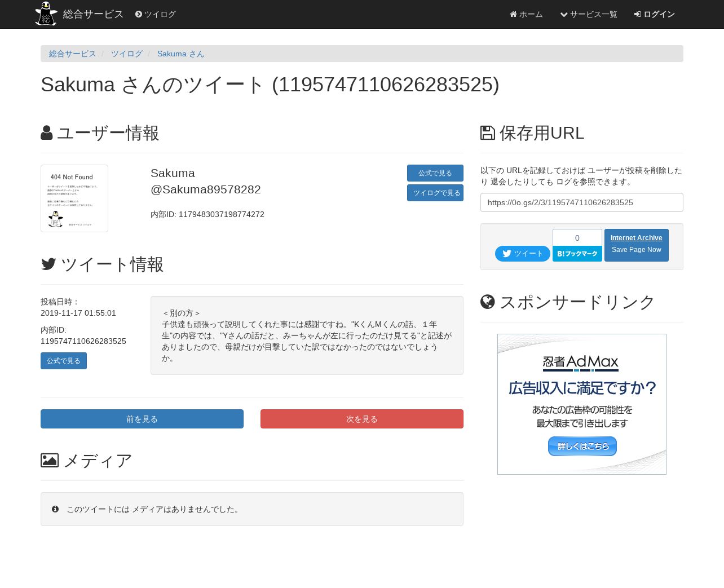Click the このツイートには メディアはありませんでした notice
This screenshot has height=588, width=724.
tap(252, 509)
